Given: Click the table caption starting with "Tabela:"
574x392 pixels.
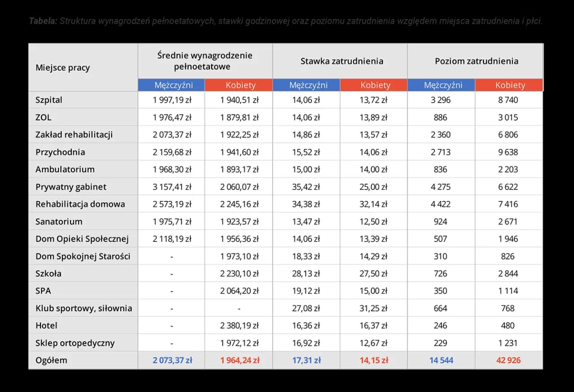Looking at the screenshot, I should 285,21.
